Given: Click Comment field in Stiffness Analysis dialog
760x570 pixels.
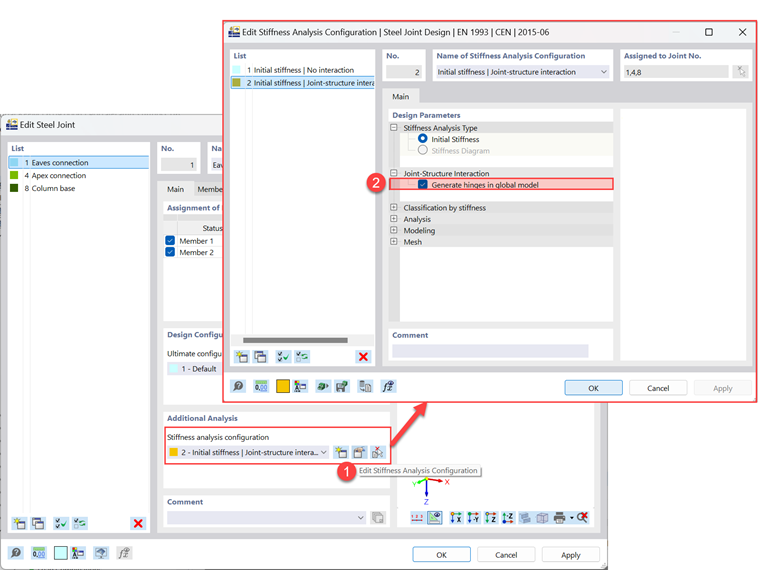Looking at the screenshot, I should pyautogui.click(x=490, y=351).
